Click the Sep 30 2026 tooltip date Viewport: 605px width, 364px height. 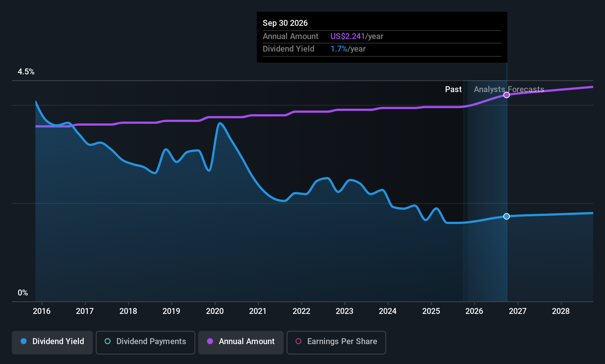click(285, 23)
